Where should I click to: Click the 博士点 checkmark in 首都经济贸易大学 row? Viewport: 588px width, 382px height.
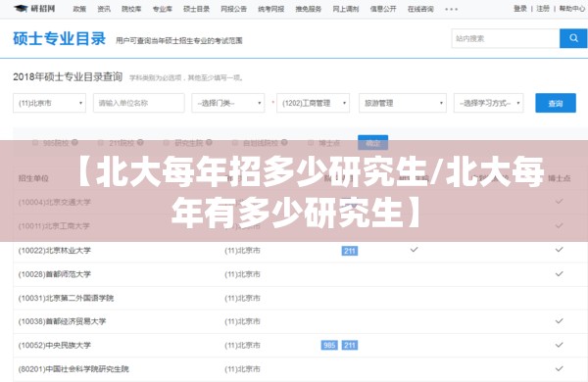click(559, 321)
